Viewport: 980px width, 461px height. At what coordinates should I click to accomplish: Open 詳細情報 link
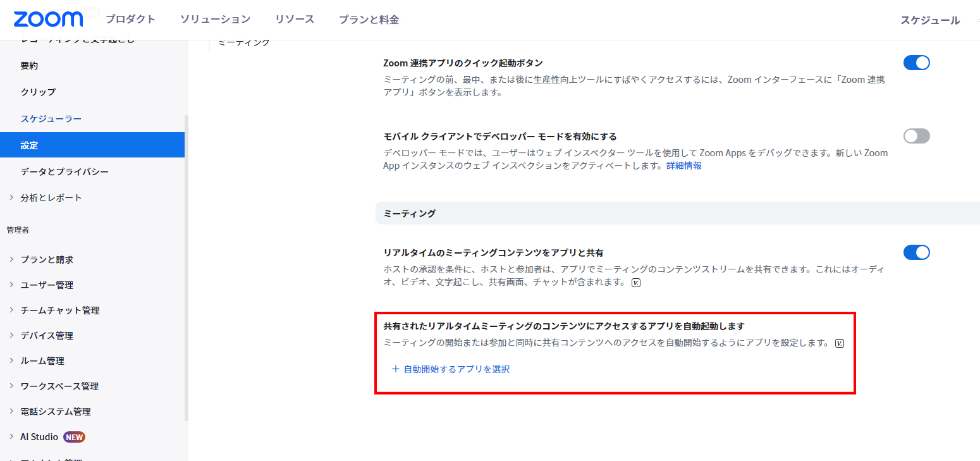[683, 166]
